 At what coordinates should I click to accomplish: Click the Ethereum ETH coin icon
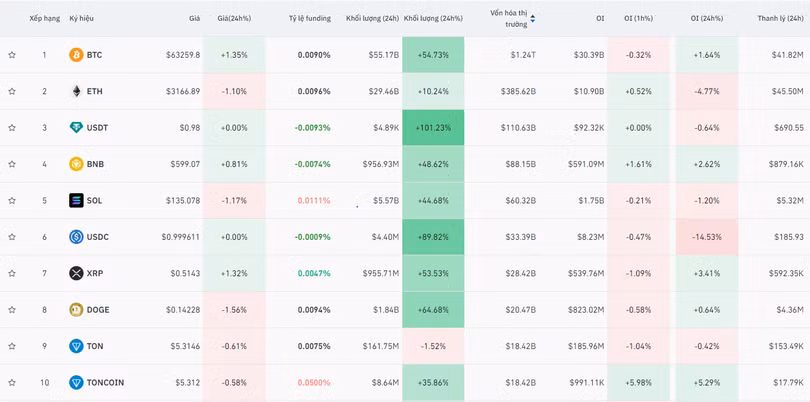76,91
